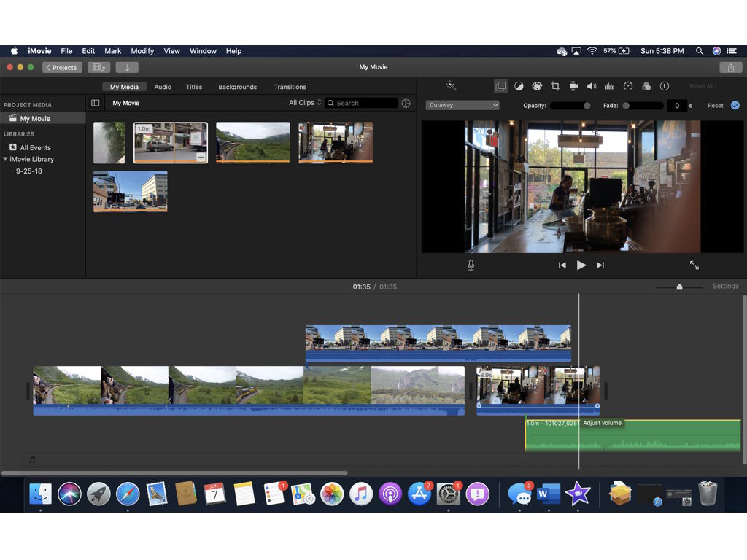
Task: Select the waterfall clip thumbnail
Action: tap(109, 142)
